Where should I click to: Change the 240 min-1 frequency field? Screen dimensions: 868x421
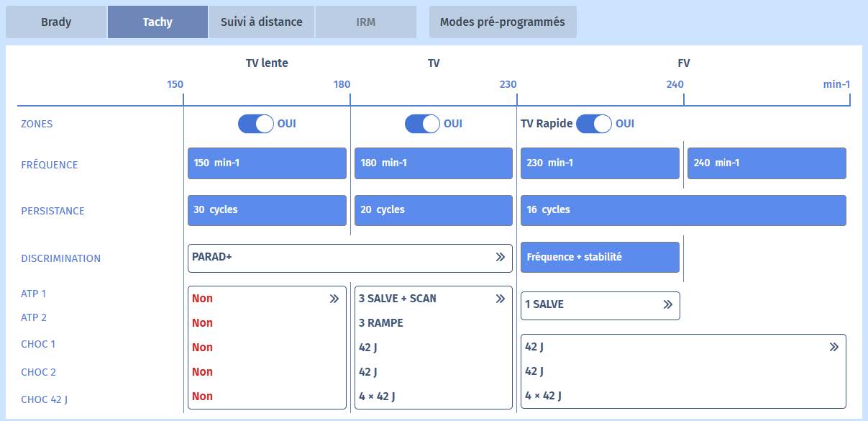[767, 163]
